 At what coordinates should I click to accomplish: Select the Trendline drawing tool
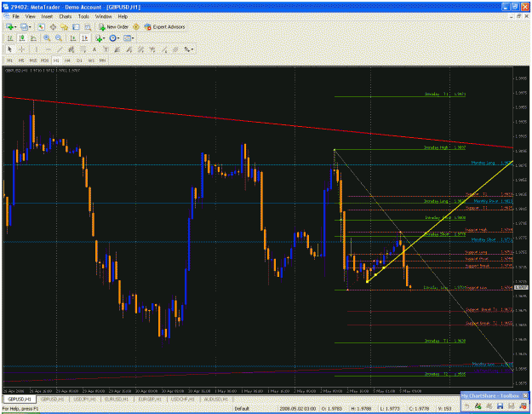(60, 49)
